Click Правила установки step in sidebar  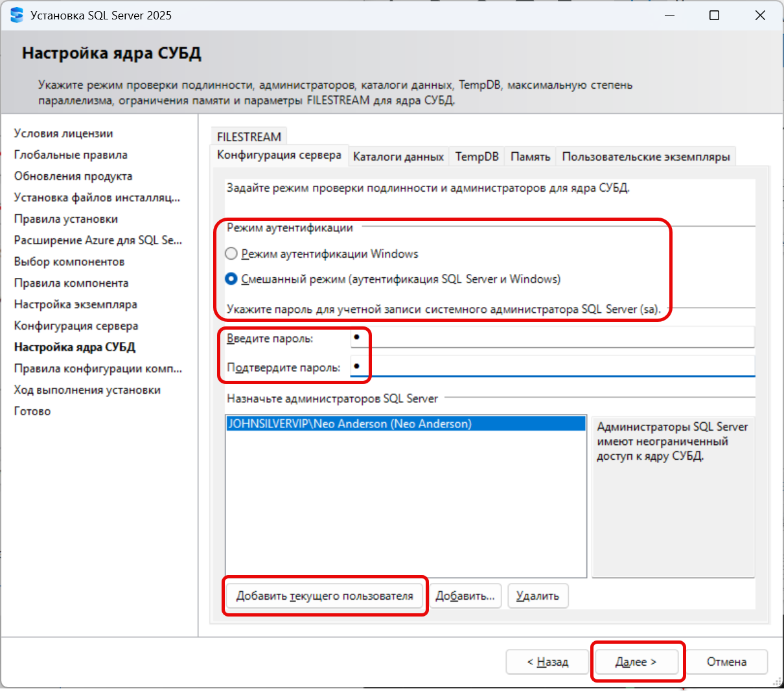pyautogui.click(x=66, y=219)
